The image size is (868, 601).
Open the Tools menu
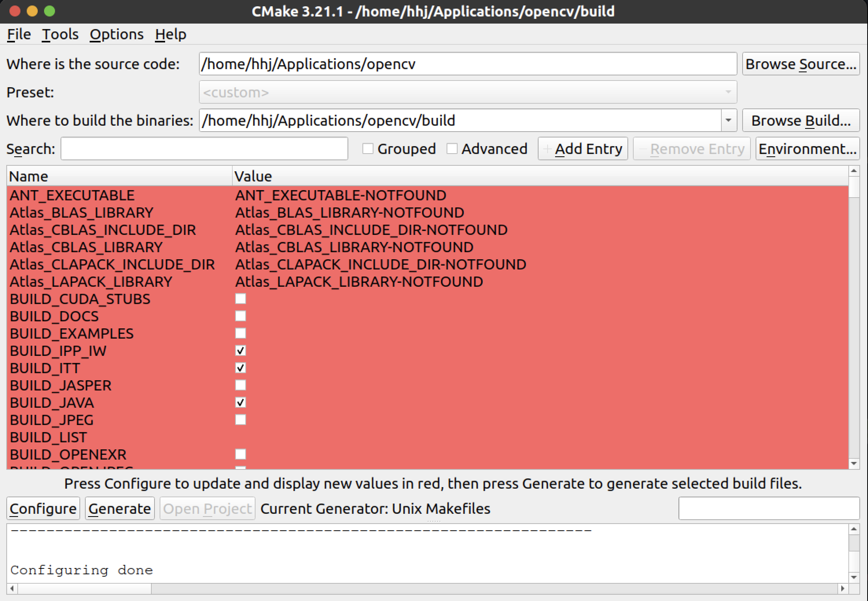pyautogui.click(x=60, y=35)
